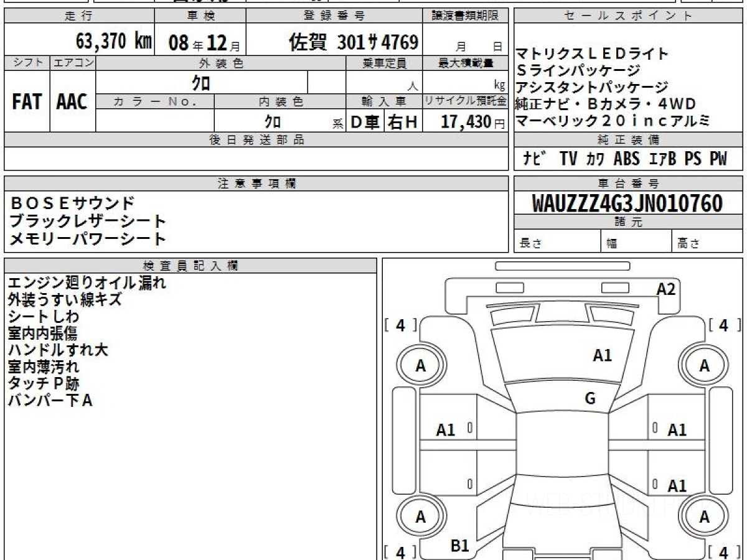The height and width of the screenshot is (560, 747).
Task: Select the 長さ dimension cell
Action: [x=558, y=241]
